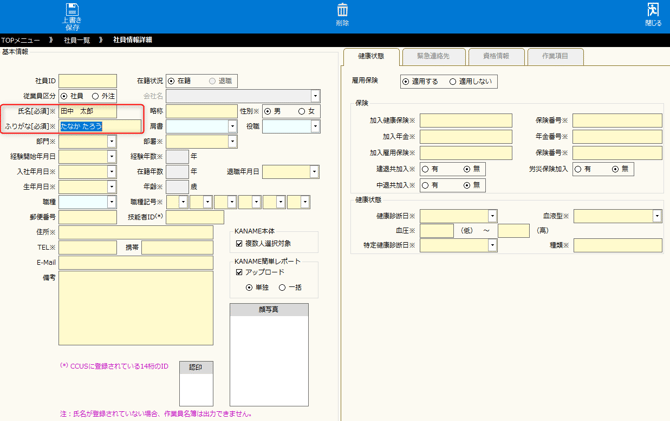Expand the 部門 dropdown
The height and width of the screenshot is (421, 670).
(x=112, y=142)
